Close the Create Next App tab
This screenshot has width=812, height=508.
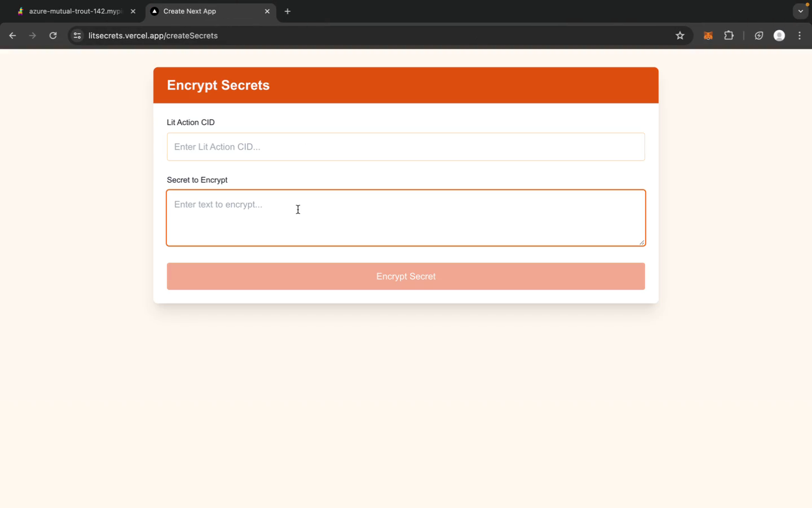click(267, 11)
